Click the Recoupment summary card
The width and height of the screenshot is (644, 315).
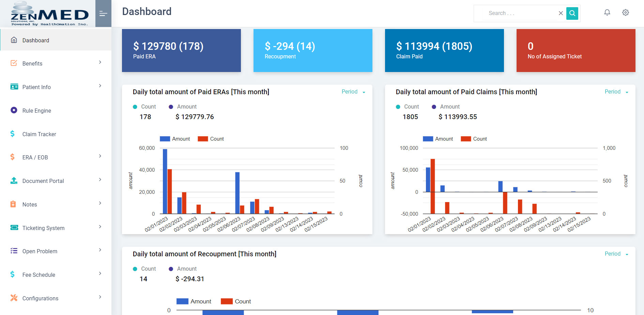coord(313,51)
